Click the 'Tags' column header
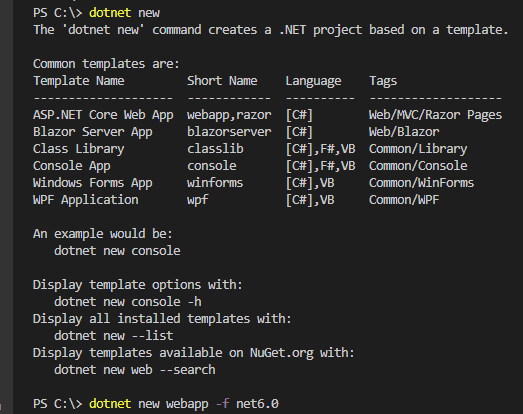This screenshot has width=523, height=414. pos(383,81)
